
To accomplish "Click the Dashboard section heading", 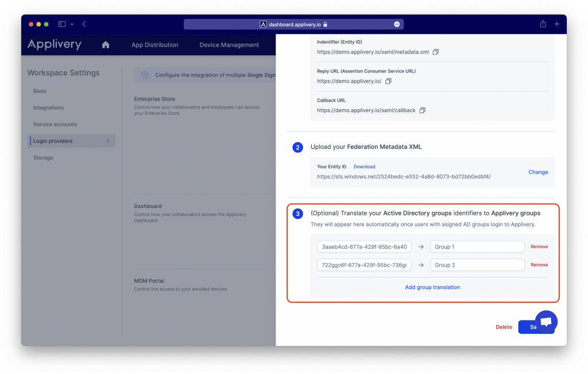I will (148, 206).
